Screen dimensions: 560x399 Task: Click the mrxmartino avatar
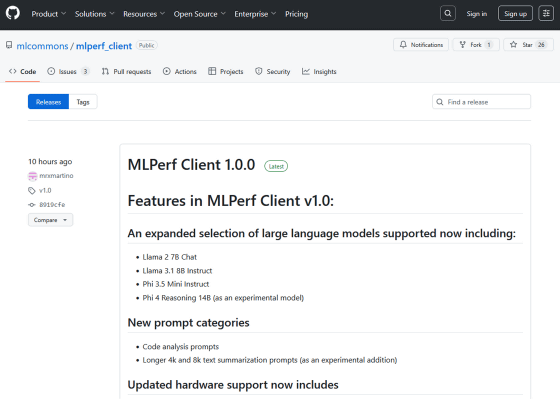pyautogui.click(x=32, y=176)
